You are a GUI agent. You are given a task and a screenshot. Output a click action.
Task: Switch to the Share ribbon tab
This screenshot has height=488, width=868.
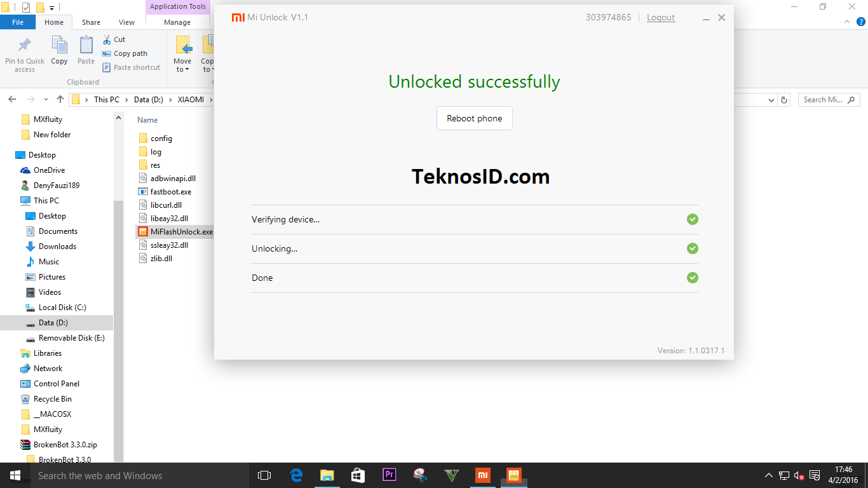pyautogui.click(x=91, y=22)
